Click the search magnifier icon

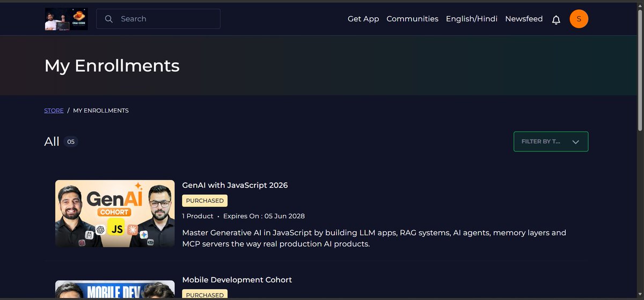pos(109,19)
